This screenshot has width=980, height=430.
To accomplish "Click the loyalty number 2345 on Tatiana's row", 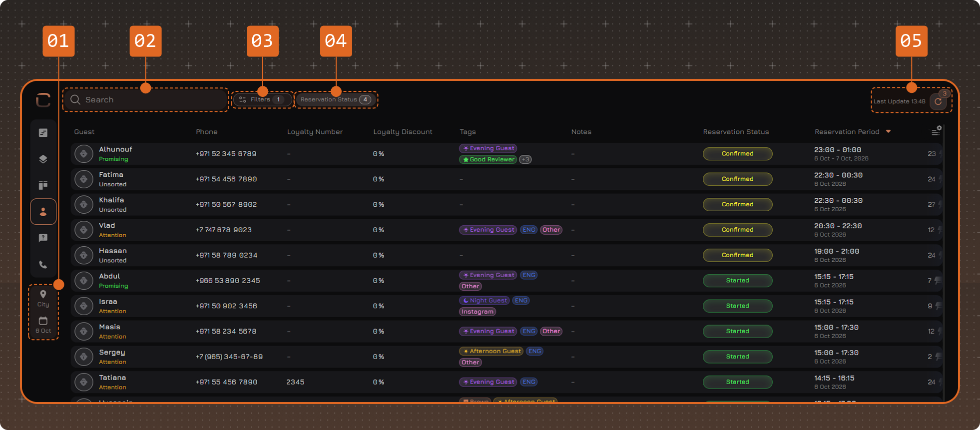I will pyautogui.click(x=295, y=382).
